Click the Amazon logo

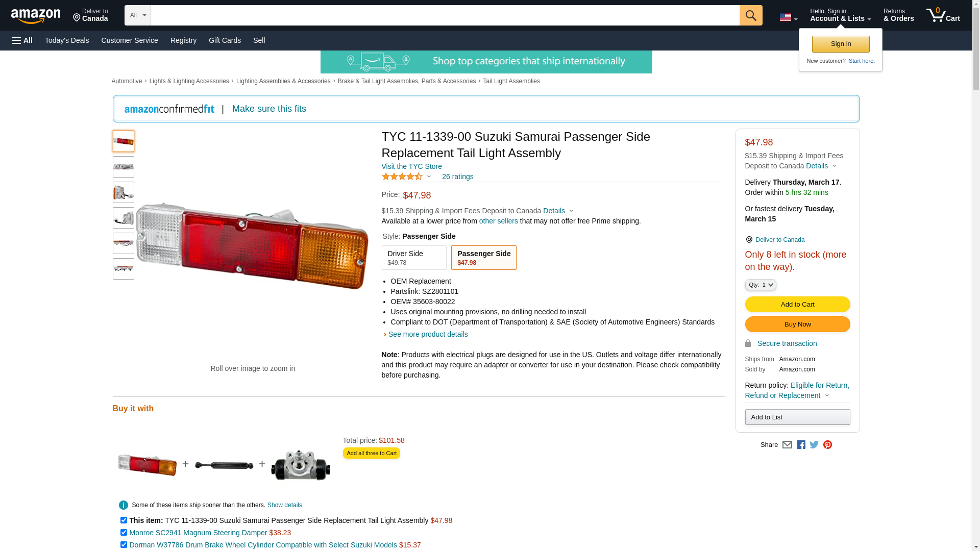(x=36, y=16)
